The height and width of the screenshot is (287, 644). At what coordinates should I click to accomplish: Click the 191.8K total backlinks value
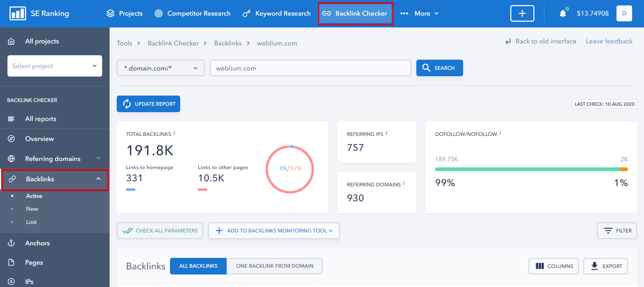point(150,150)
